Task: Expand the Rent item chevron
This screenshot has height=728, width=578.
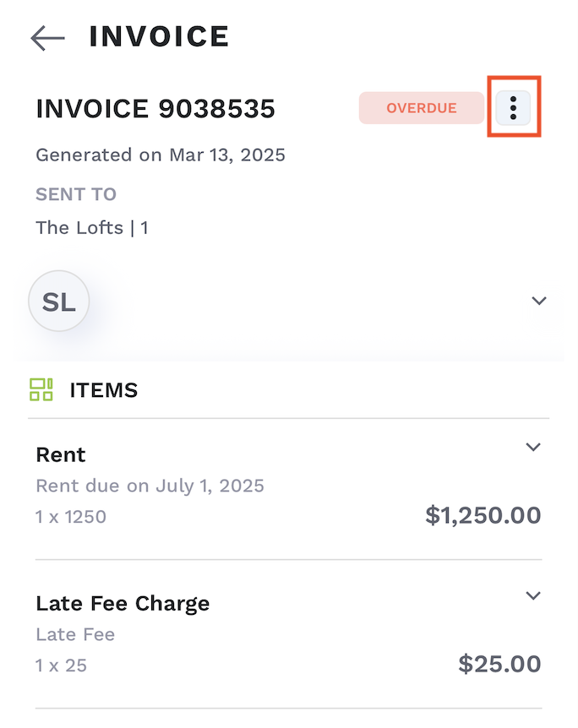Action: (x=532, y=447)
